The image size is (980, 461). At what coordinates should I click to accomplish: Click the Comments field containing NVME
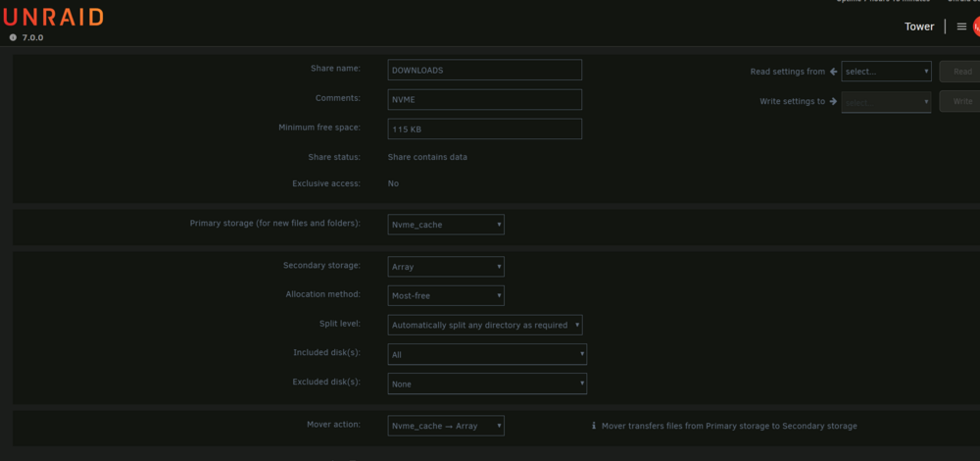(x=484, y=99)
